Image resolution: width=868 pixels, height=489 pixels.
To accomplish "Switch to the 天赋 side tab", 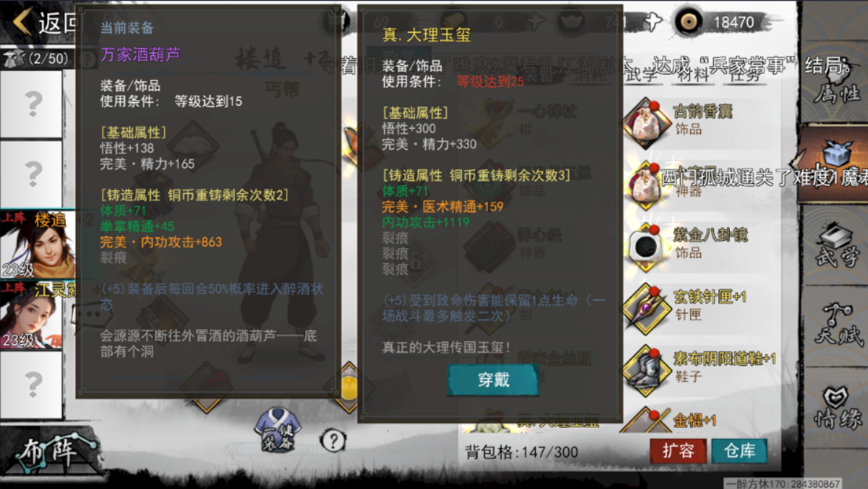I will coord(836,324).
